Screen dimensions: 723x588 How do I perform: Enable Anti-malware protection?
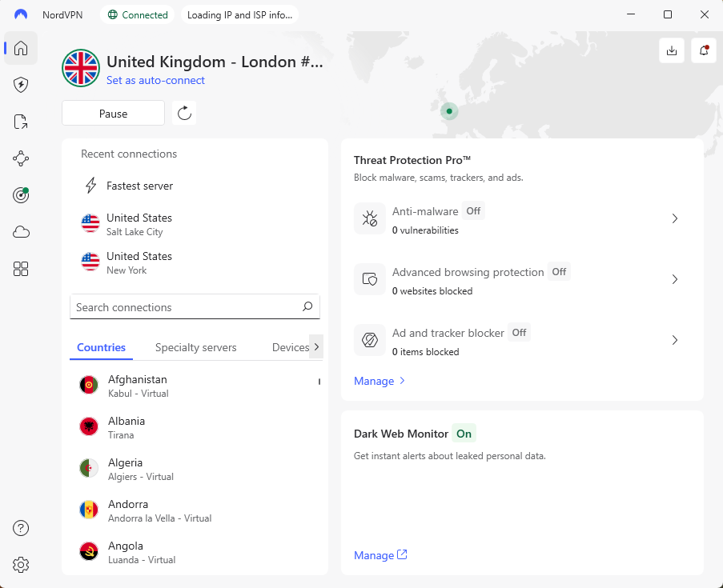pyautogui.click(x=473, y=210)
